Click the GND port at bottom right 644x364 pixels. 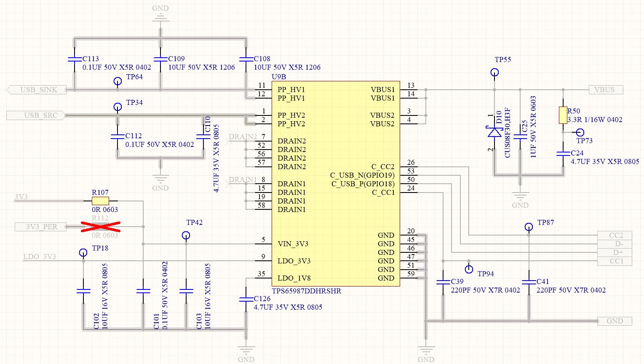[x=615, y=321]
